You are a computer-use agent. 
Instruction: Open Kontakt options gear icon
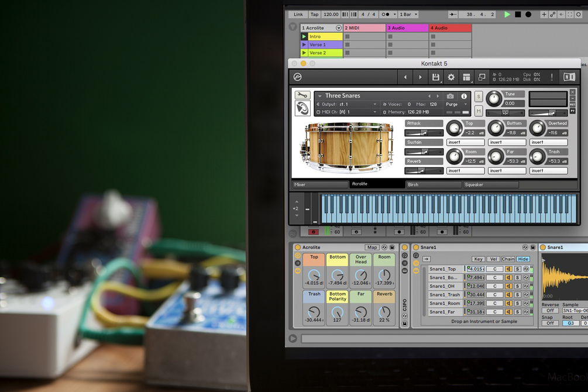click(451, 77)
